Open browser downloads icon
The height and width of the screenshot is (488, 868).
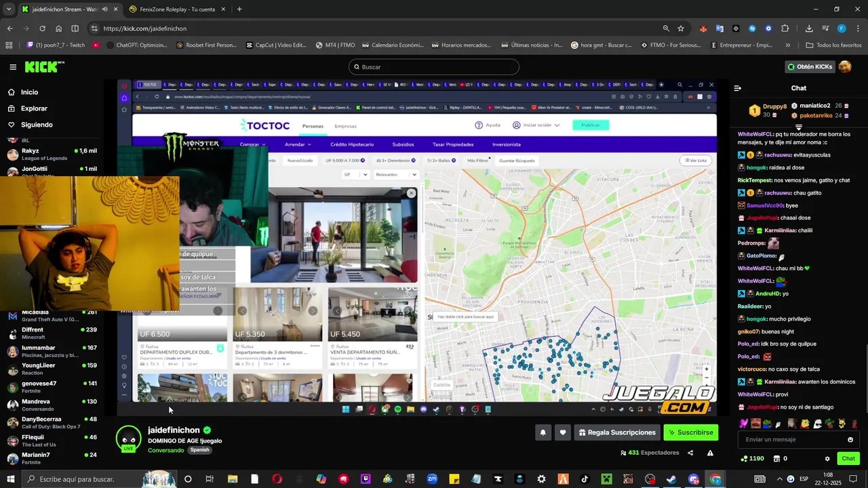809,28
